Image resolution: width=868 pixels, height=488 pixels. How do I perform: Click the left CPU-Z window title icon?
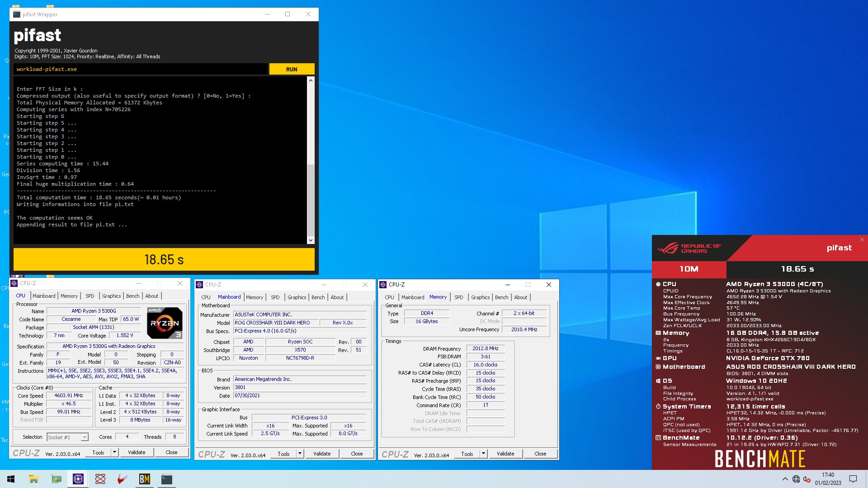point(14,283)
